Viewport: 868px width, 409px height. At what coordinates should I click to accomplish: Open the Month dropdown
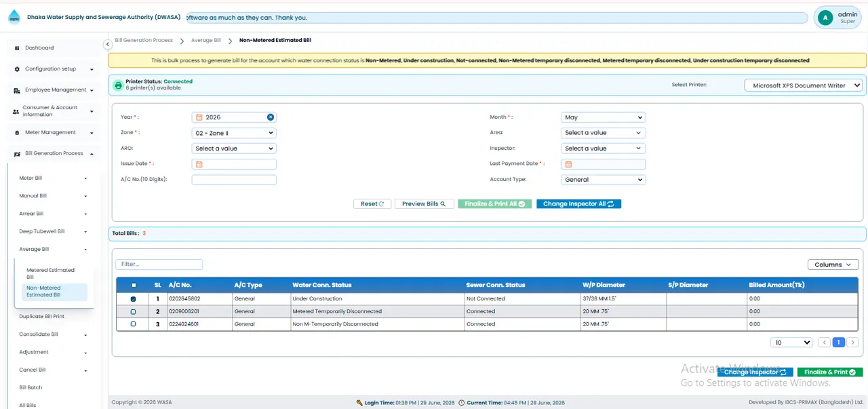603,117
